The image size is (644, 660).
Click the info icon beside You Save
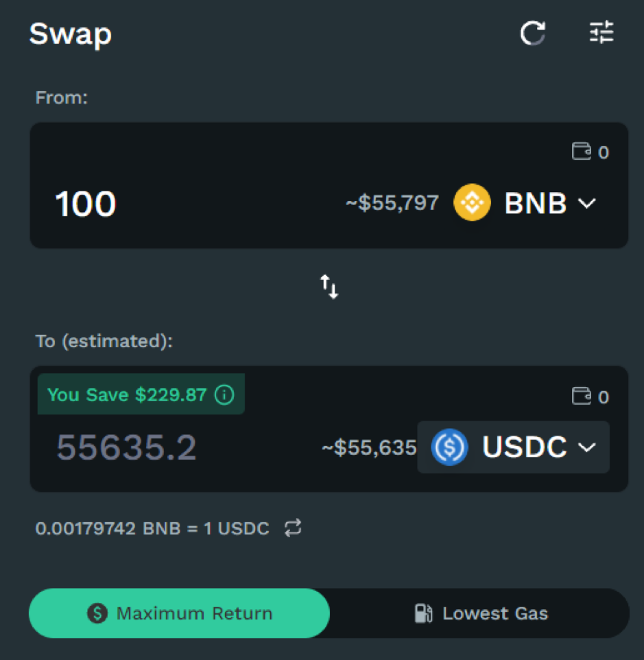coord(224,394)
